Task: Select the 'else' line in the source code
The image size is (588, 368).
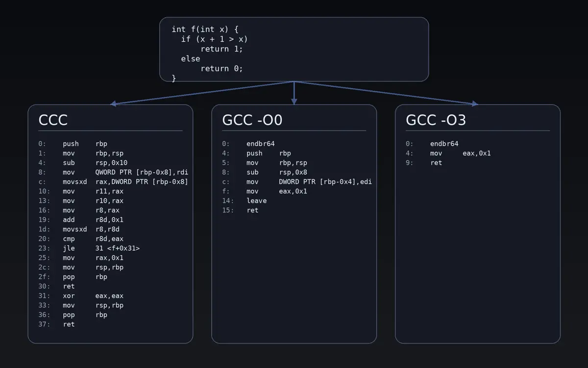Action: click(x=191, y=59)
